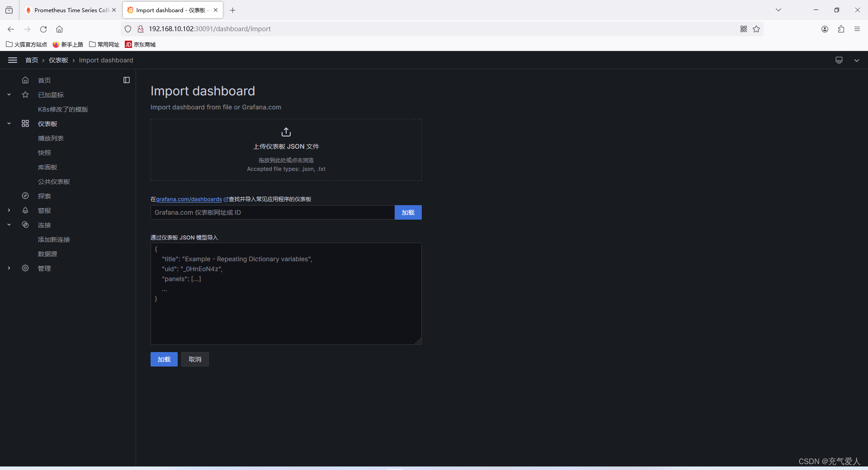Image resolution: width=868 pixels, height=470 pixels.
Task: Collapse the 已加星标 section chevron
Action: tap(9, 94)
